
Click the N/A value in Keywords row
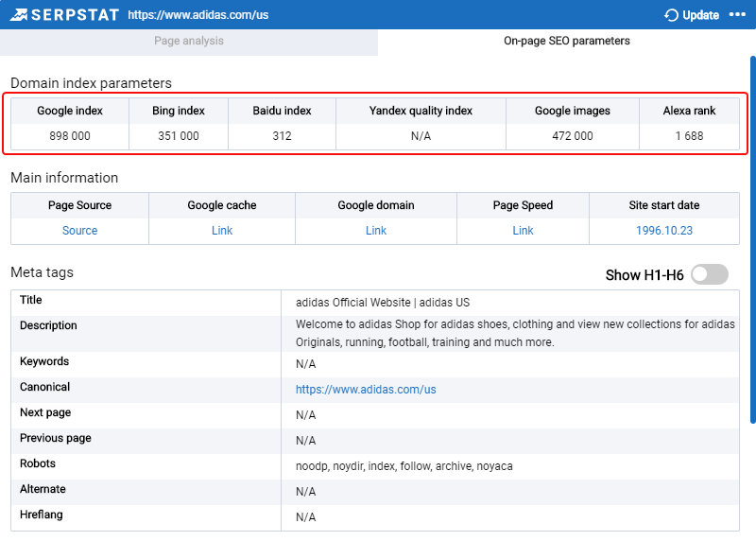[305, 364]
